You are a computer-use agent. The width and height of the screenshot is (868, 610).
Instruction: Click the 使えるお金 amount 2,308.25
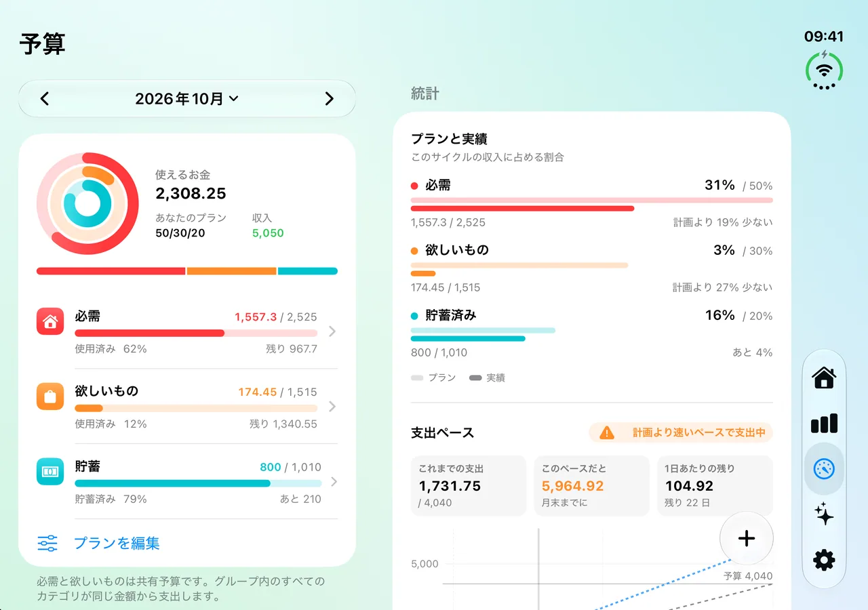191,194
